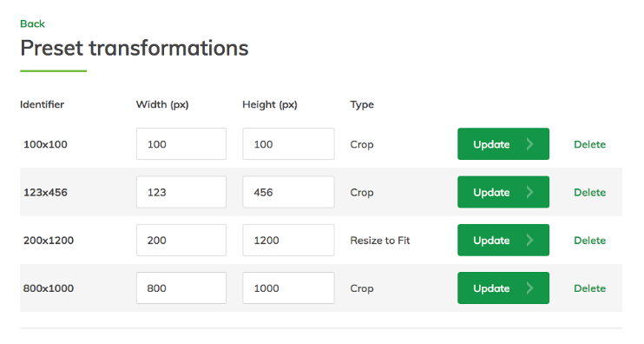Click the chevron icon on 123x456 Update button
The width and height of the screenshot is (644, 344).
(529, 192)
